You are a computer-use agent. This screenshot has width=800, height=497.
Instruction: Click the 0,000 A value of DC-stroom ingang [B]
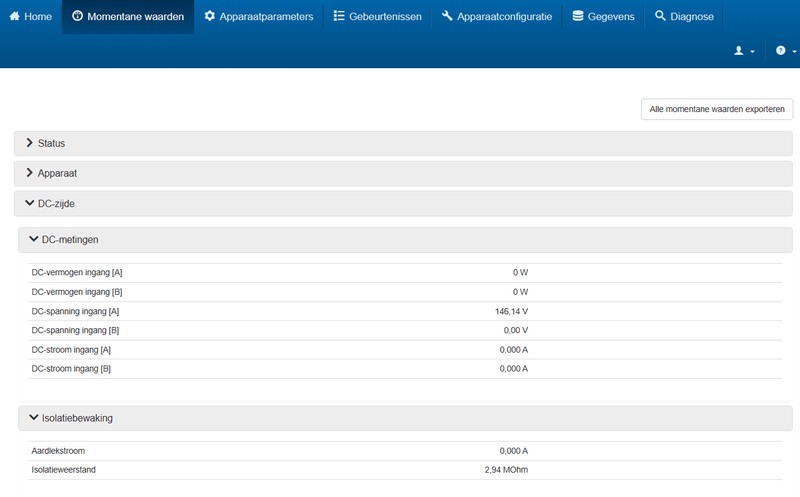pos(514,368)
